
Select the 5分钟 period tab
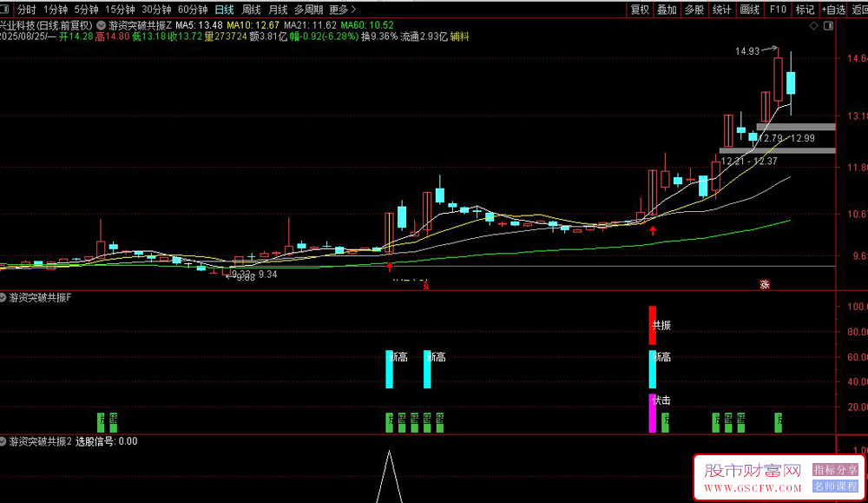point(86,10)
